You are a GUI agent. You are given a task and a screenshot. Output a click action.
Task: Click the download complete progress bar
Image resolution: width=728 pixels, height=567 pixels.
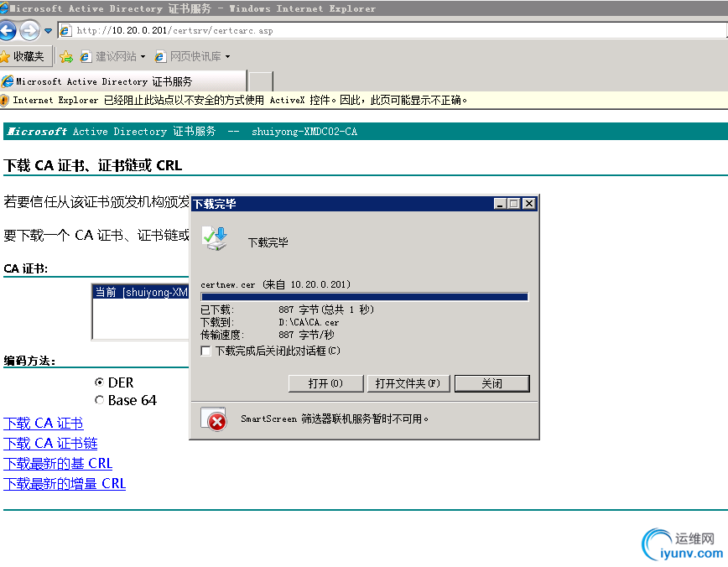pyautogui.click(x=365, y=297)
